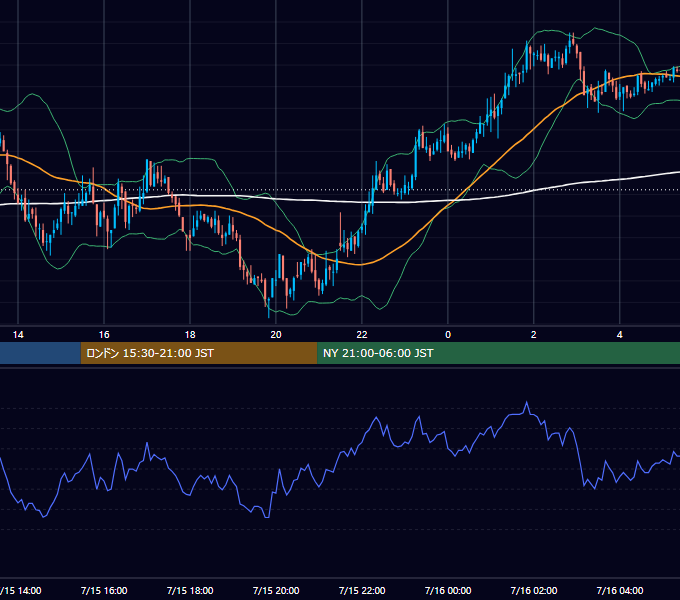Image resolution: width=680 pixels, height=600 pixels.
Task: Click the 7/15 20:00 time label
Action: [x=276, y=590]
